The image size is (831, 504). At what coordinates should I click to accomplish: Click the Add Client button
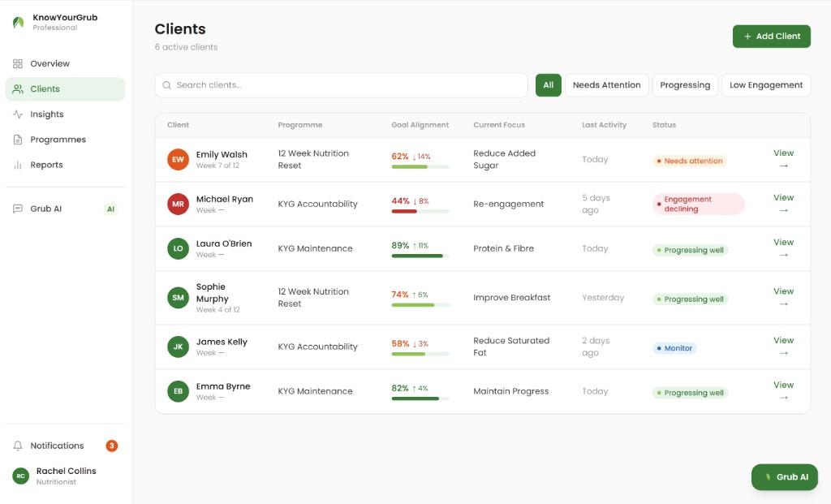(771, 37)
